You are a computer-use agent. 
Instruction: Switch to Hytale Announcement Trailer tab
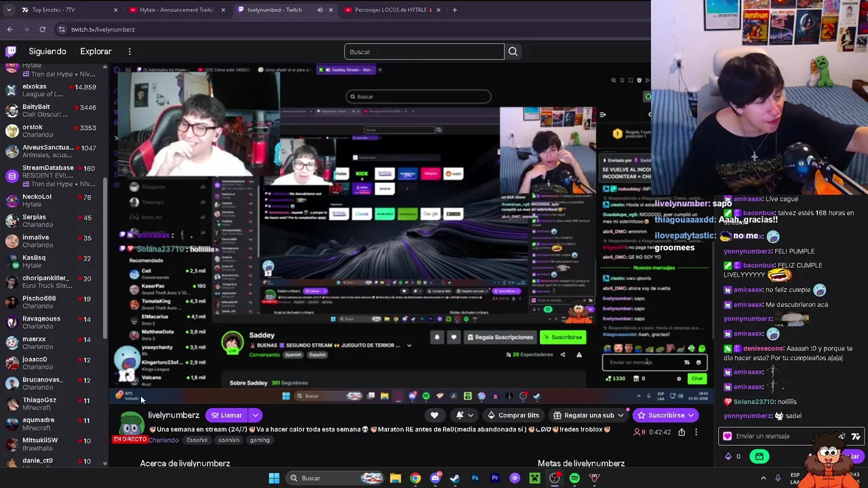[176, 10]
